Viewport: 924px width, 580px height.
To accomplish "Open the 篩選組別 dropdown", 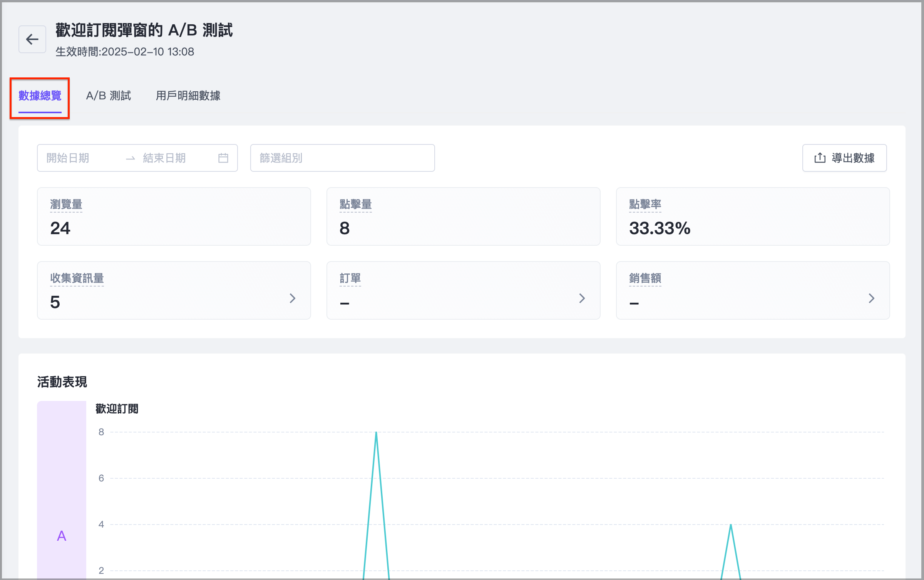I will coord(342,158).
